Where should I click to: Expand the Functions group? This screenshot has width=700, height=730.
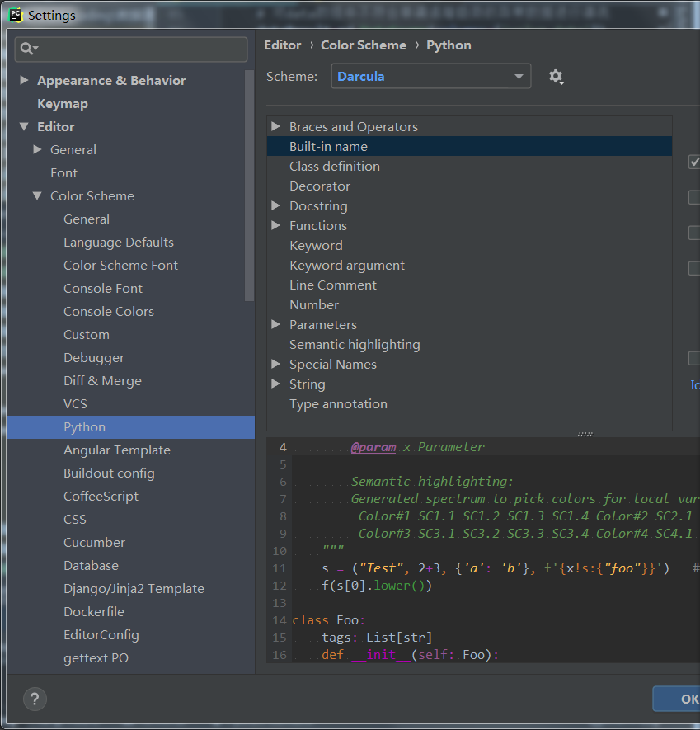tap(275, 225)
